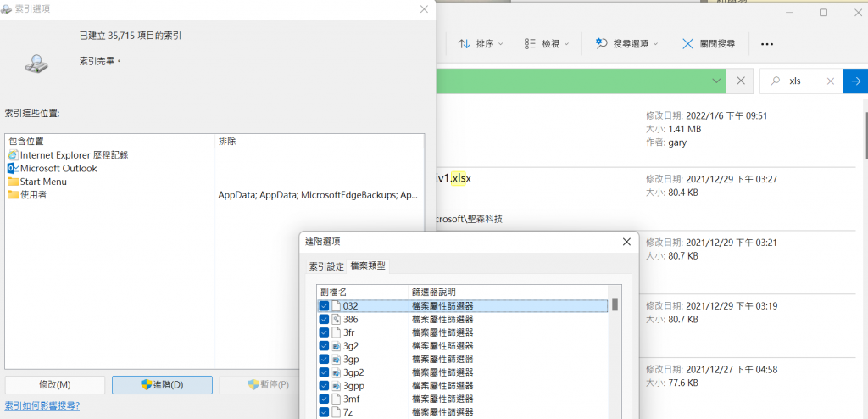
Task: Click the Modify (修改) button
Action: (55, 385)
